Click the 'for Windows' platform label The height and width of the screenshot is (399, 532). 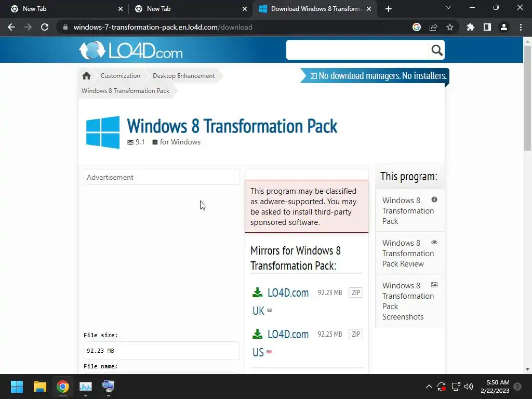point(177,142)
